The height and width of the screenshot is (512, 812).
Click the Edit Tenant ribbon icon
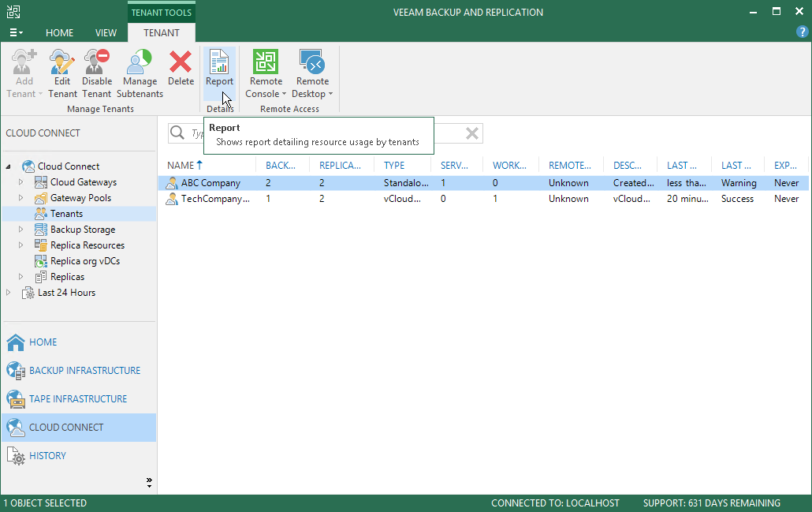[62, 62]
